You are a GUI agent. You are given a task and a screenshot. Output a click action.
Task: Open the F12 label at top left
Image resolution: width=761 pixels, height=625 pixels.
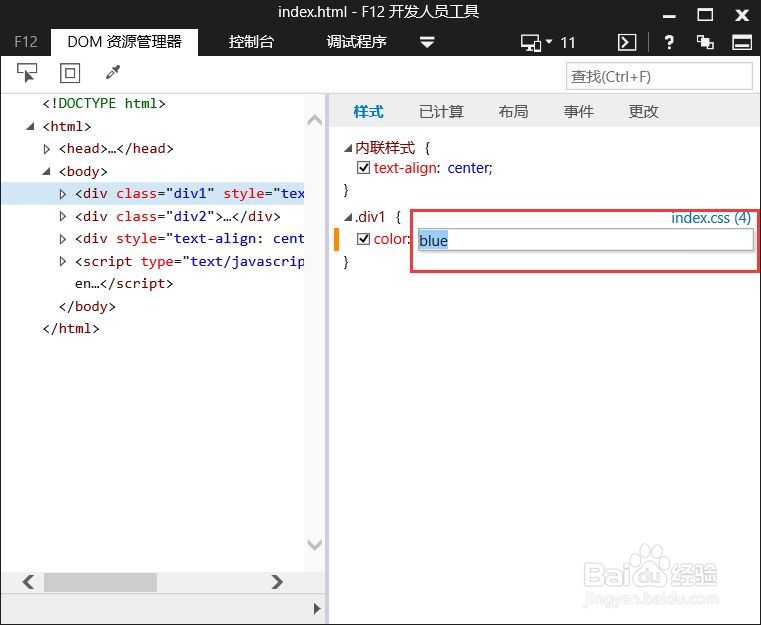point(25,42)
